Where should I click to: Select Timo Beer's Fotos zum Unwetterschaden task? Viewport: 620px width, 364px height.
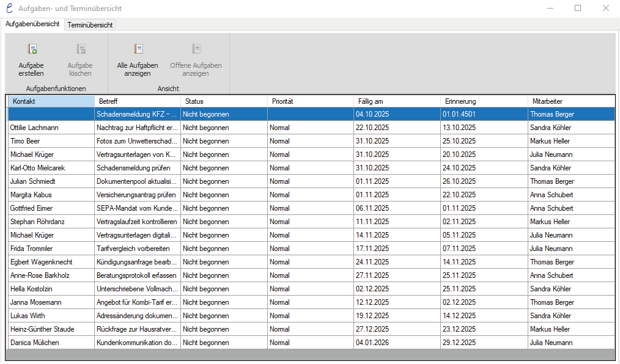(x=137, y=141)
